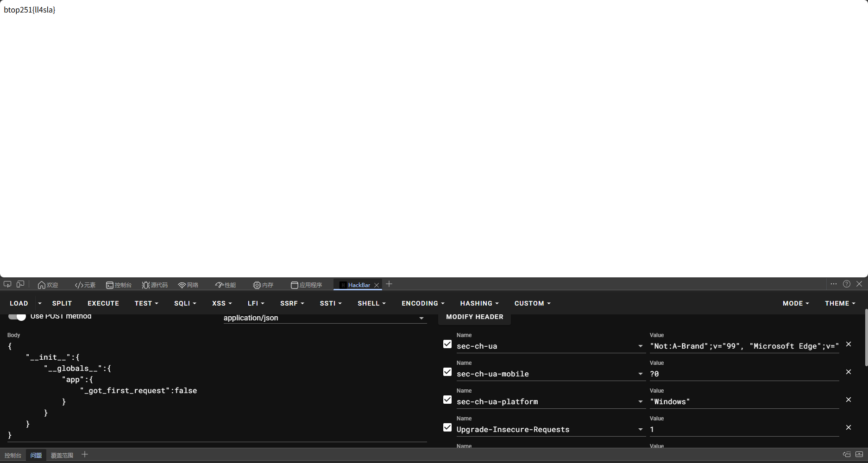Remove the sec-ch-ua header row
Screen dimensions: 868x463
(849, 344)
